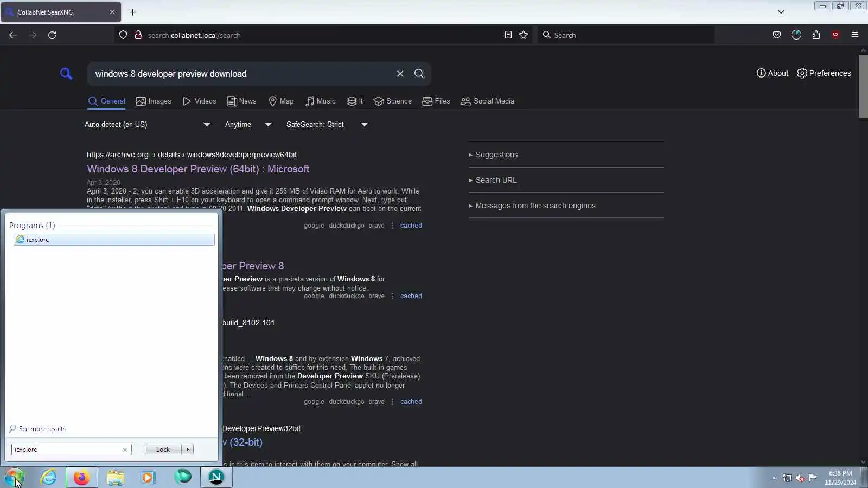Screen dimensions: 868x488
Task: Click the address bar URL search.collabnet.local/search
Action: pyautogui.click(x=194, y=35)
